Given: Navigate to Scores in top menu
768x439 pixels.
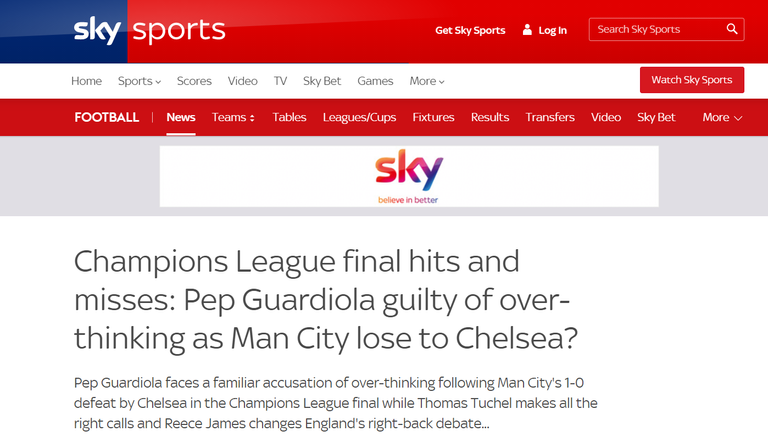Looking at the screenshot, I should coord(194,81).
